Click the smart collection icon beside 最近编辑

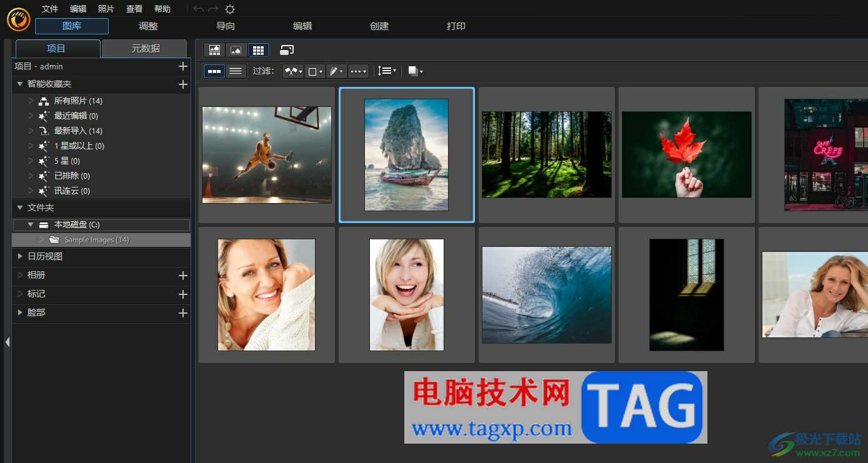point(44,116)
